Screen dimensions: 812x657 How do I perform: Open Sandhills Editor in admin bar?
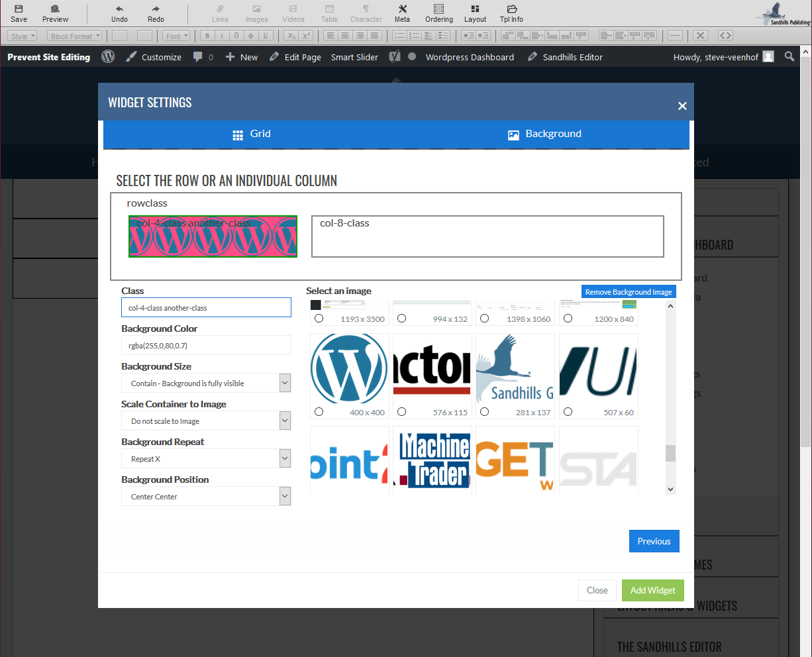coord(565,57)
